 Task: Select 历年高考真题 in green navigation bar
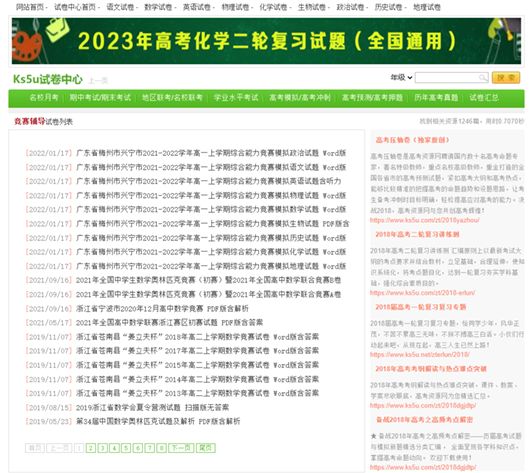click(436, 98)
